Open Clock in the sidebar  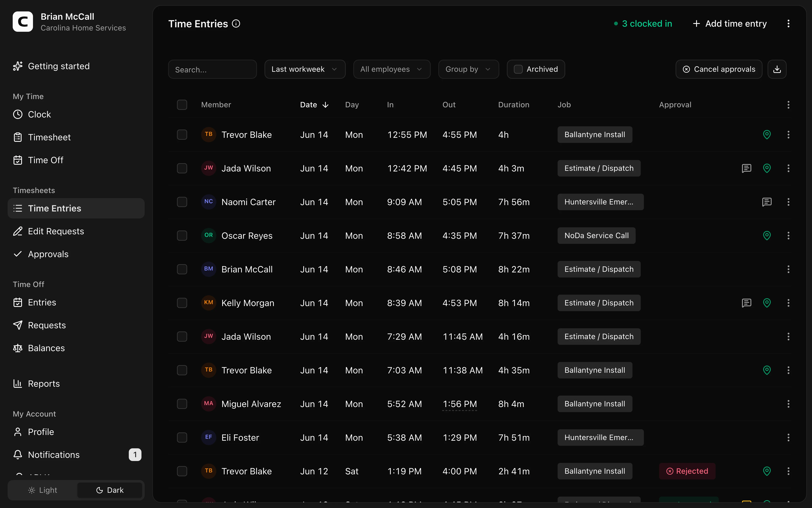click(76, 115)
